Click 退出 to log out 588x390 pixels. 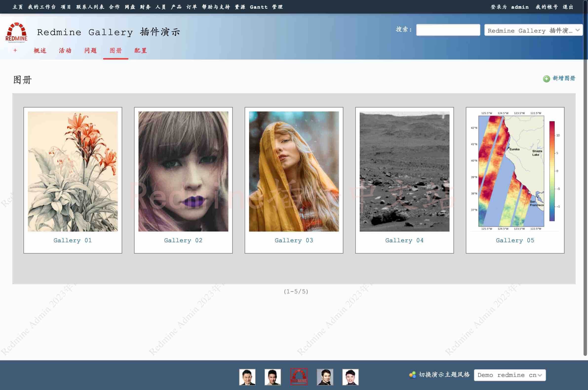click(568, 7)
